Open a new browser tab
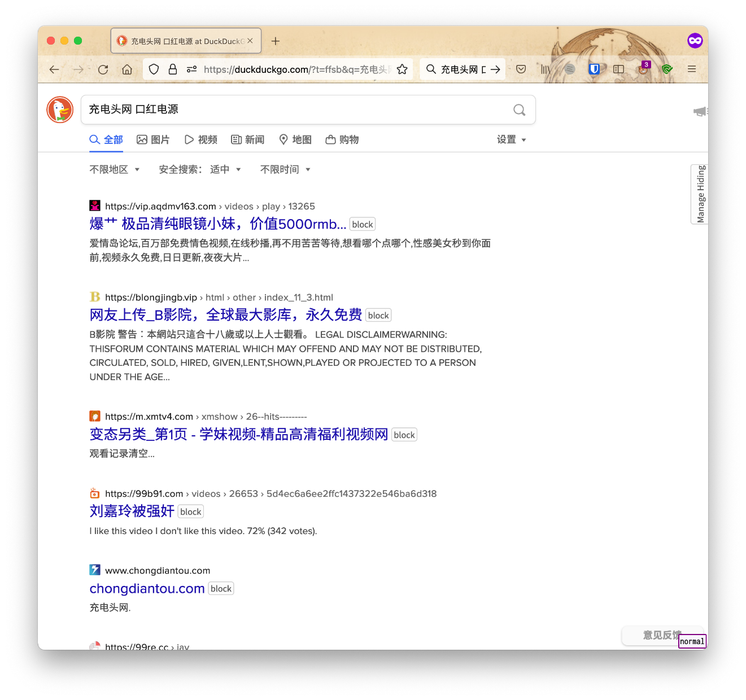 276,41
